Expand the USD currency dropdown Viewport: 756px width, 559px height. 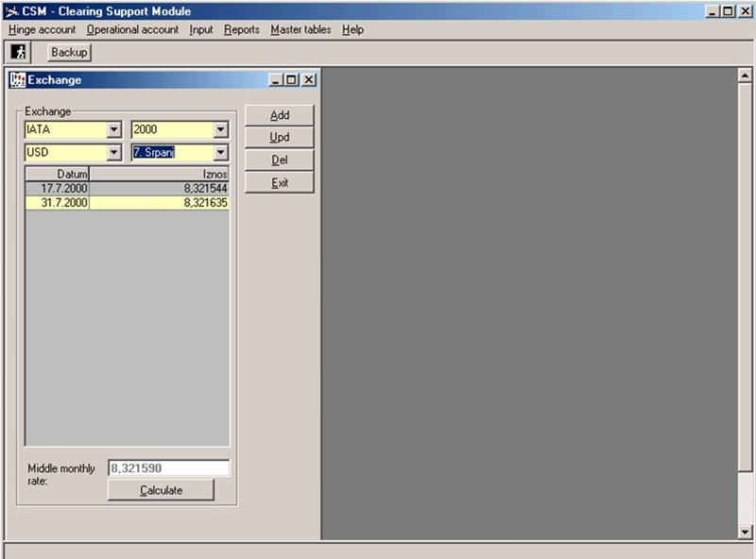point(113,152)
